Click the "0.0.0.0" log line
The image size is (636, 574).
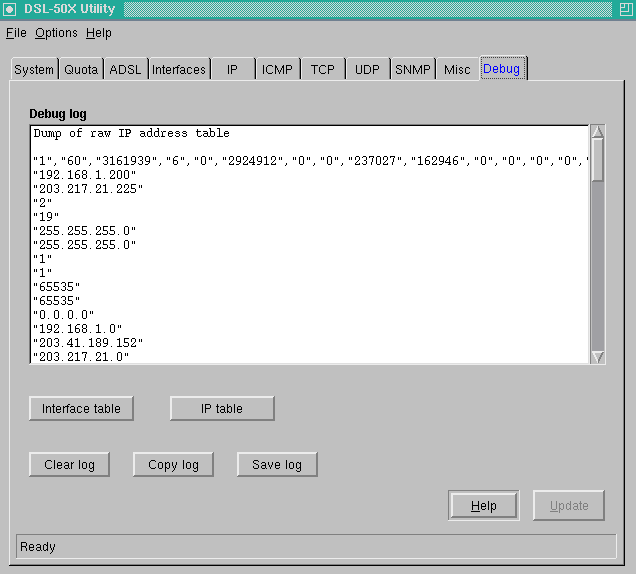63,315
